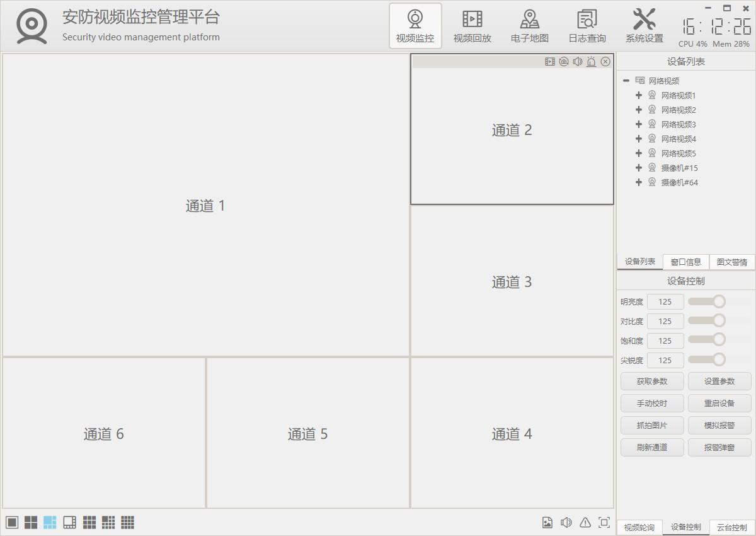Click the 对比度 value input field

[x=665, y=321]
